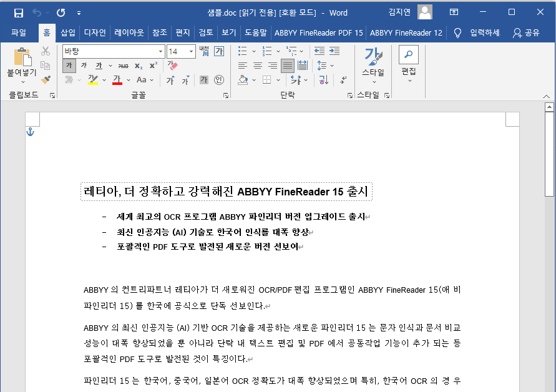Open the 파일 file tab
Viewport: 556px width, 392px height.
19,32
